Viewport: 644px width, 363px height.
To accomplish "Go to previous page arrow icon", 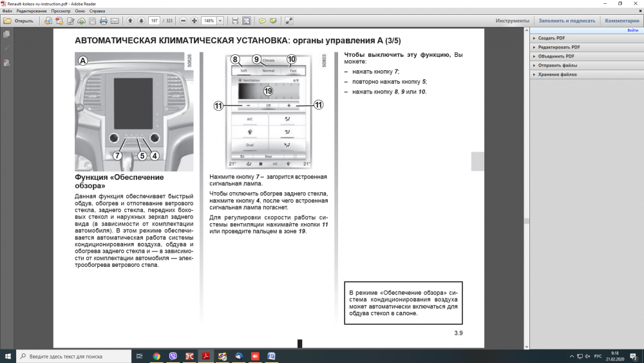I will pyautogui.click(x=130, y=21).
